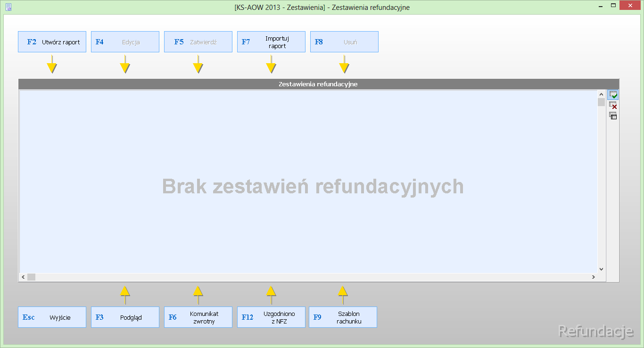The image size is (644, 348).
Task: Click the horizontal scrollbar right arrow
Action: click(594, 277)
